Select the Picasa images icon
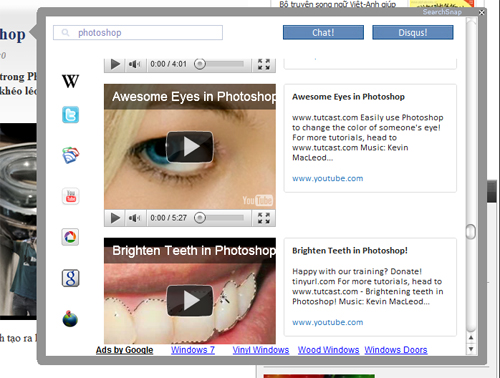 [70, 237]
